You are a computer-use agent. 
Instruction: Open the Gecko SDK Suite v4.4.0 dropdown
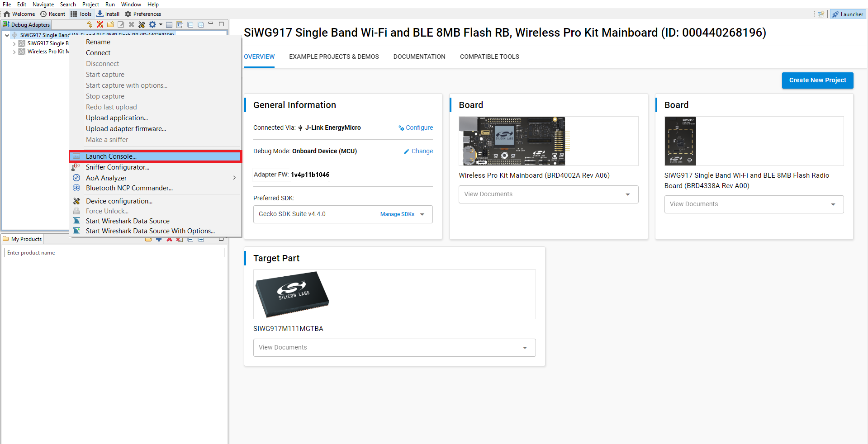(x=422, y=214)
